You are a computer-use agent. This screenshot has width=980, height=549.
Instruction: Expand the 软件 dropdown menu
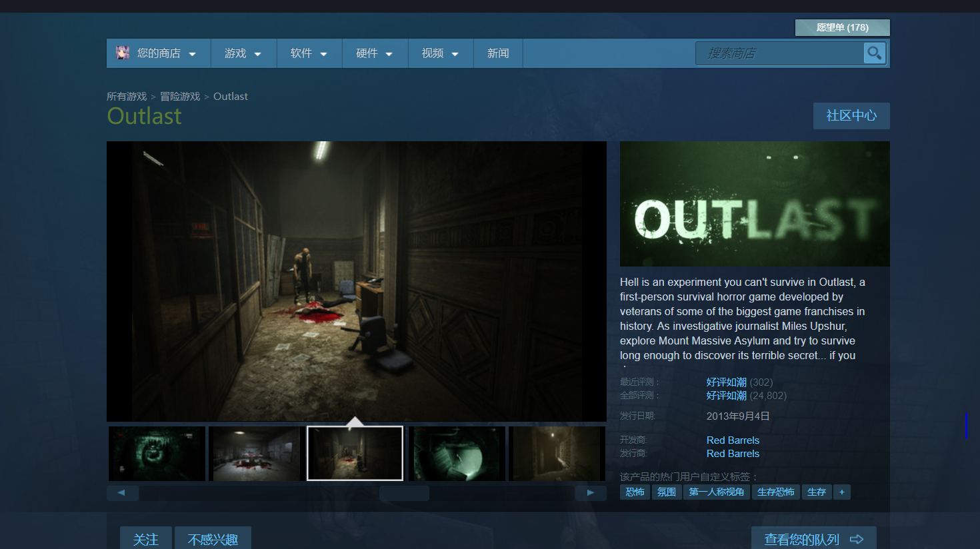tap(309, 53)
